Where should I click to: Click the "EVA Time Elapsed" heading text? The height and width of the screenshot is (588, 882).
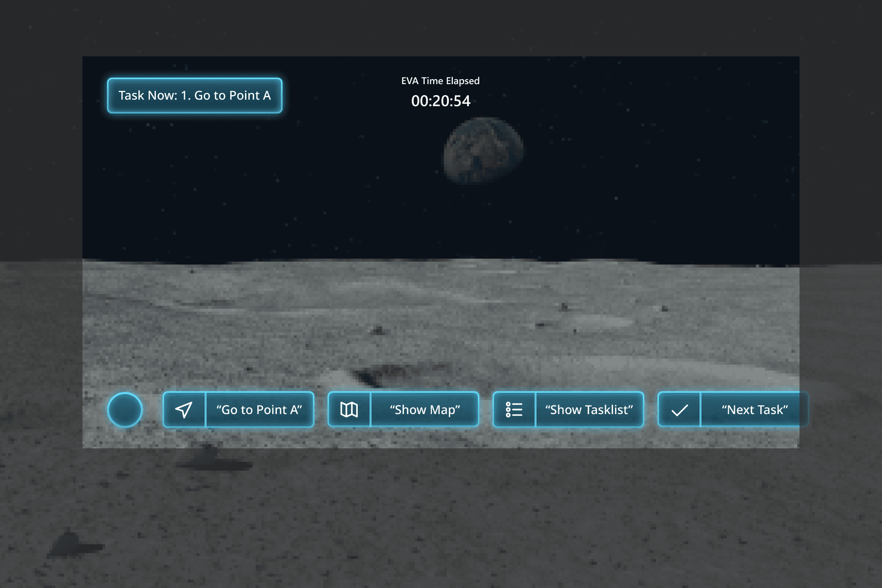pyautogui.click(x=440, y=81)
